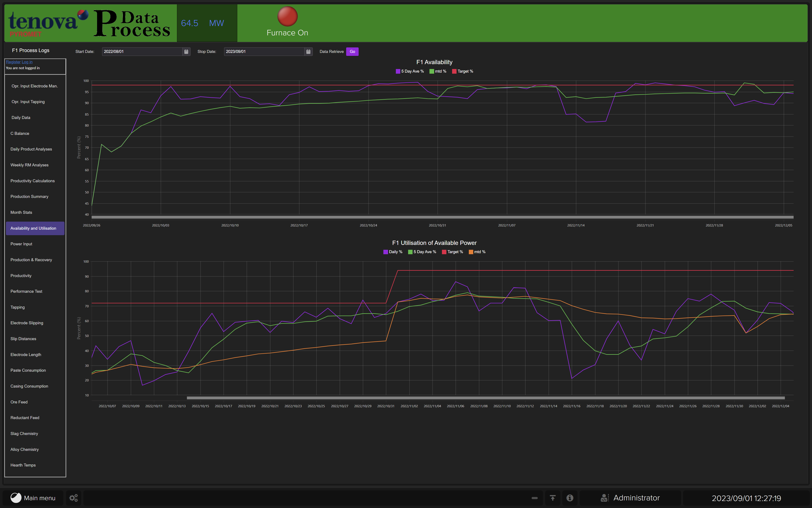Open the Stop Date calendar picker
The image size is (812, 508).
[308, 52]
